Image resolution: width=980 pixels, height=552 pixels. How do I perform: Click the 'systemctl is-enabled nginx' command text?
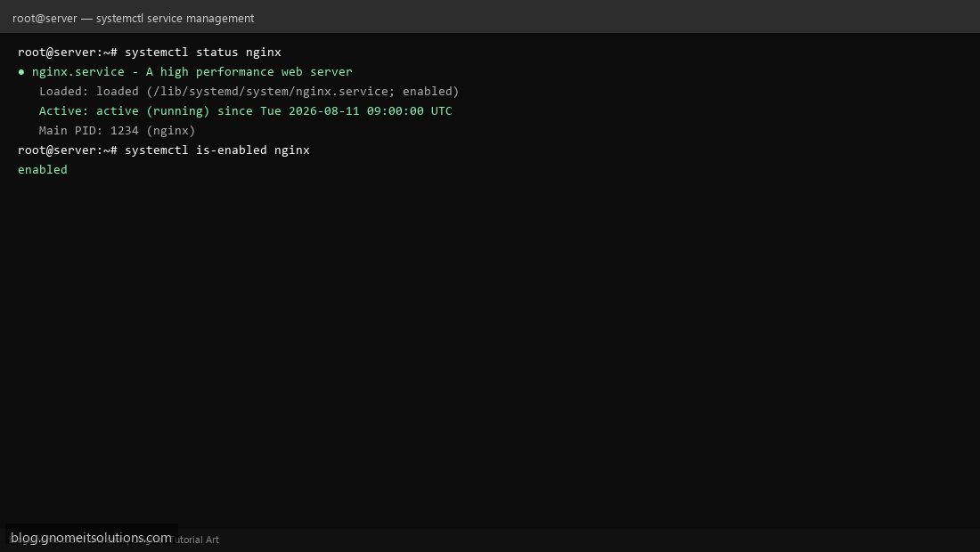pyautogui.click(x=217, y=150)
